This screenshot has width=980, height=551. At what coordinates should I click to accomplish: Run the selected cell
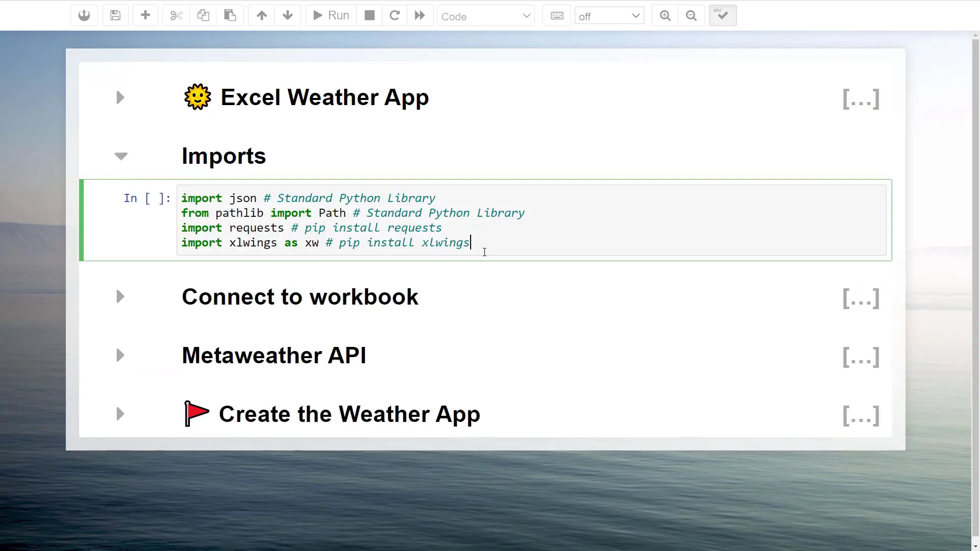click(330, 15)
